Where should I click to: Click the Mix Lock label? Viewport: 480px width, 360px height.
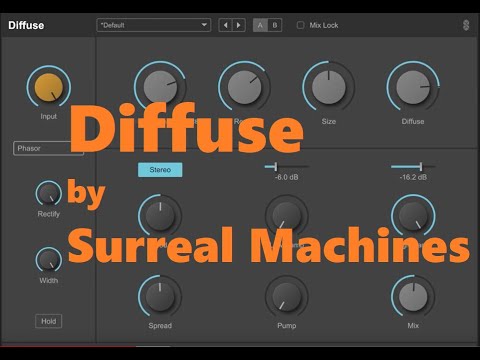click(x=324, y=25)
